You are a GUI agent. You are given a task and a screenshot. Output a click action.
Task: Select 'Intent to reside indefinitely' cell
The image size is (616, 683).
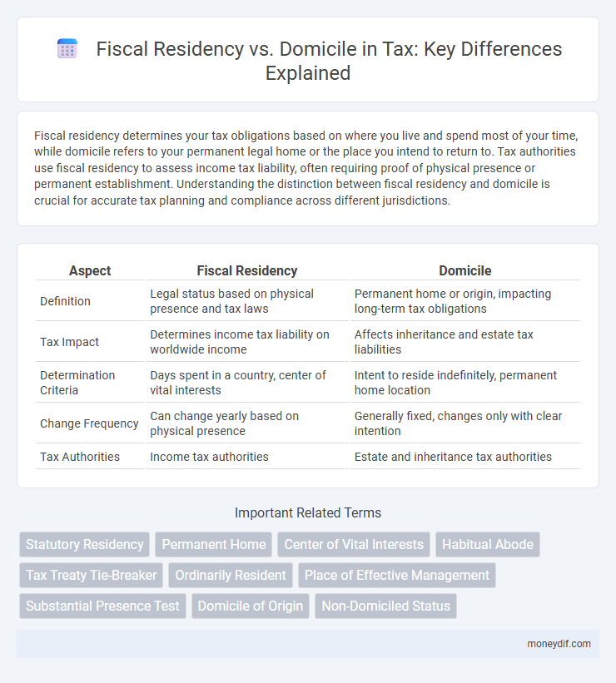point(464,383)
